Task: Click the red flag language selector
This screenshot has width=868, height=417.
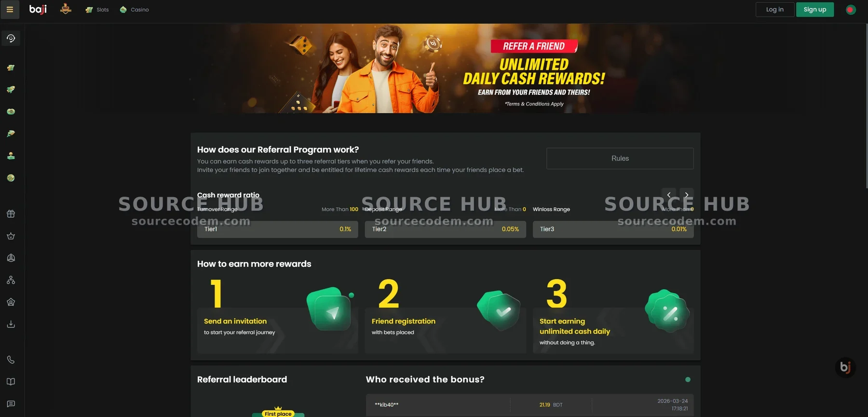Action: [x=850, y=10]
